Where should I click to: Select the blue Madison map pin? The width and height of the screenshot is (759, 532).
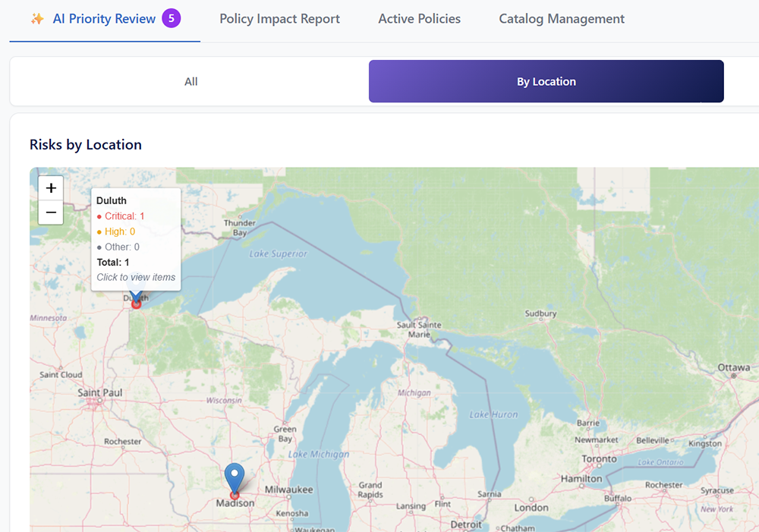[x=235, y=477]
